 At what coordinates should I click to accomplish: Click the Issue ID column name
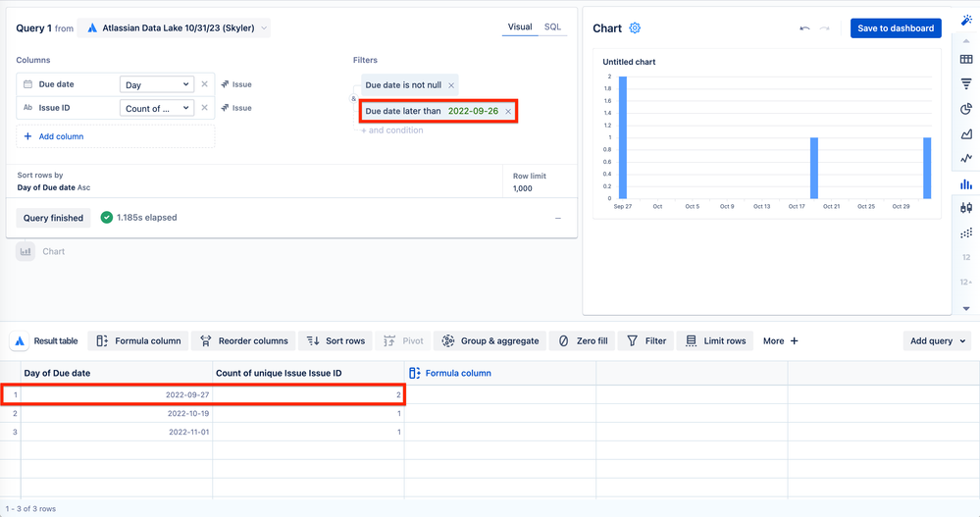[x=54, y=108]
